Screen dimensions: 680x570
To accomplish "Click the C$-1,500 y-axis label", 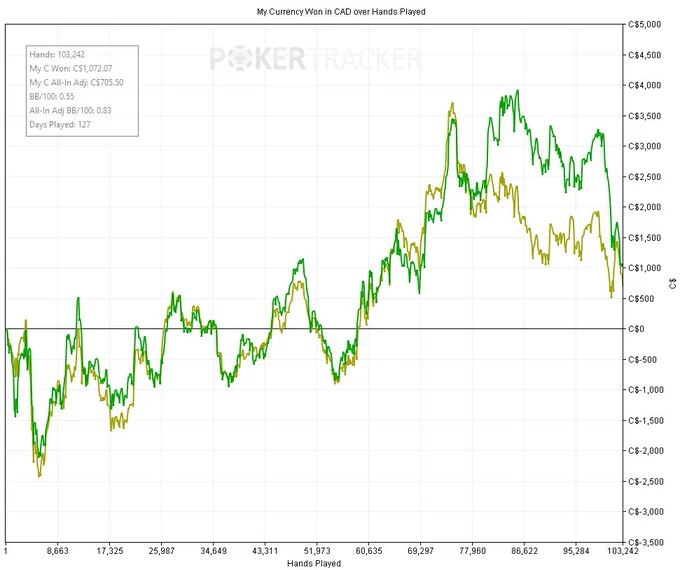I will tap(646, 420).
